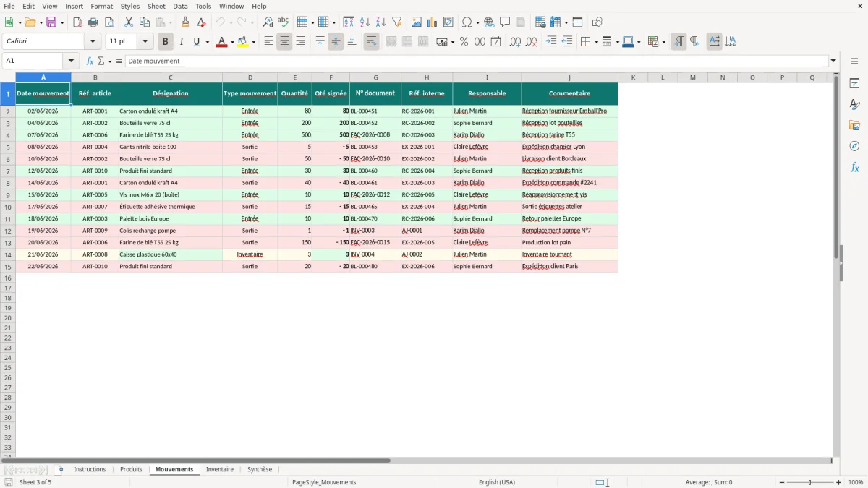Toggle Italic formatting

pos(182,42)
